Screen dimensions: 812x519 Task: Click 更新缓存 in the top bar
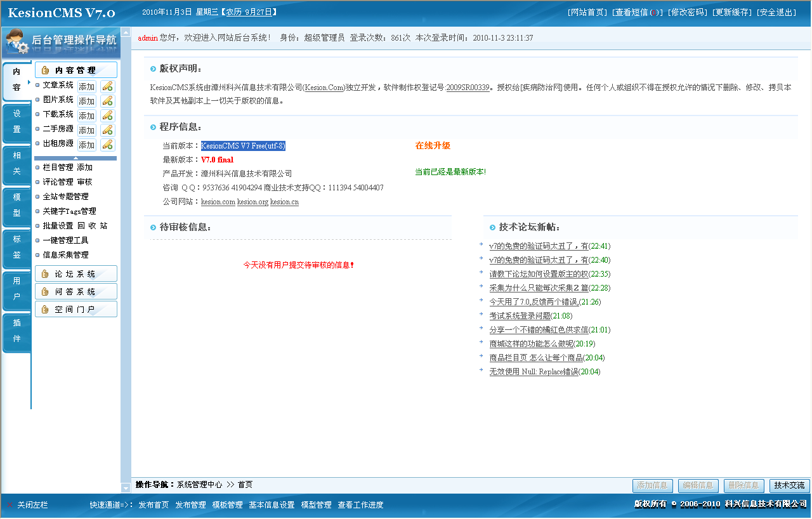(x=731, y=13)
